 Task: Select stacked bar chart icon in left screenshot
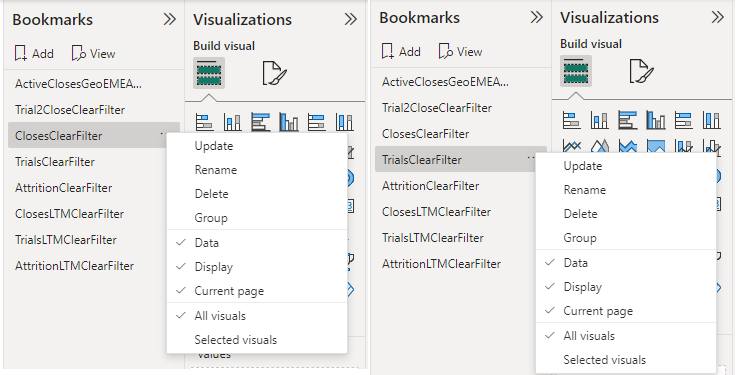click(204, 122)
